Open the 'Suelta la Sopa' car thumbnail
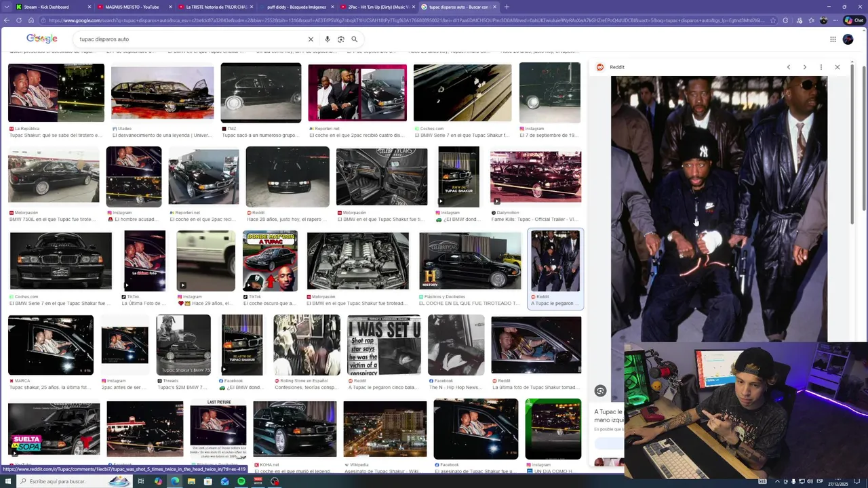Screen dimensions: 868x488 (54, 429)
